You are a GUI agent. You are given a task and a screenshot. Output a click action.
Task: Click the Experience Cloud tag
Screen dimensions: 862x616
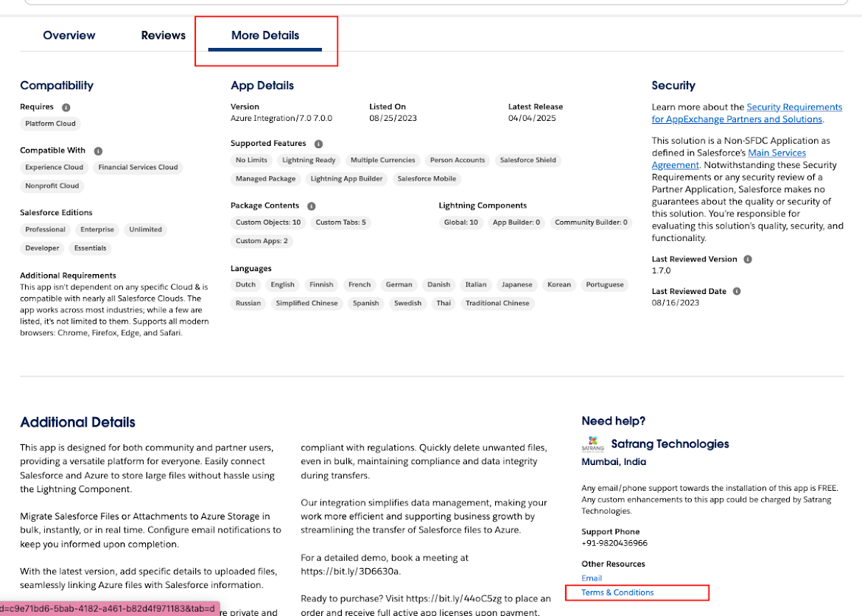click(55, 167)
